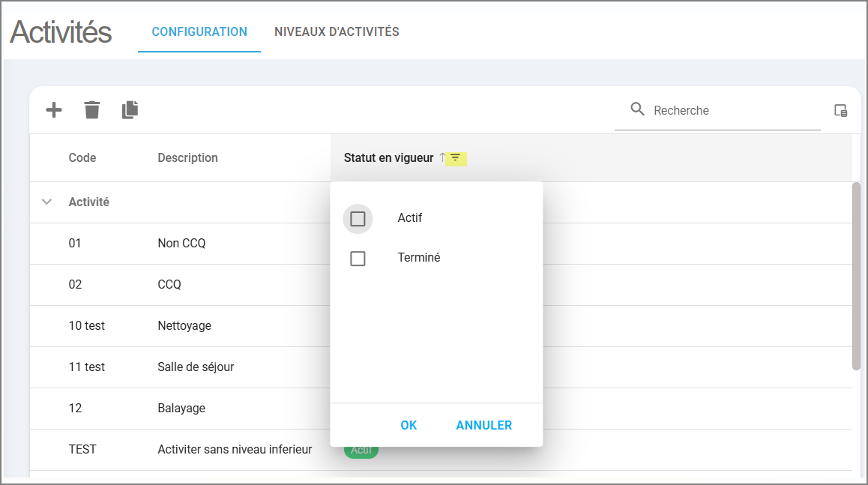The height and width of the screenshot is (485, 868).
Task: Check the Terminé filter checkbox
Action: coord(358,259)
